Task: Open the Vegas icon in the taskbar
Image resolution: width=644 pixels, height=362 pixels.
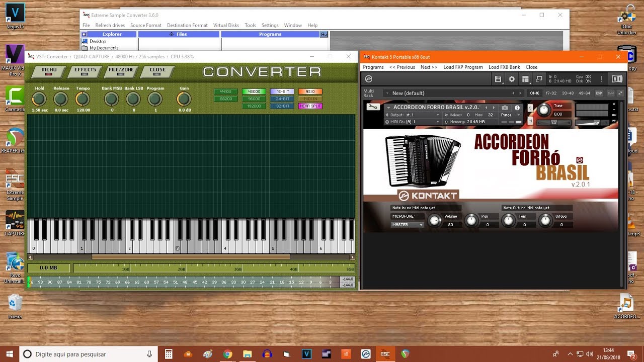Action: [x=306, y=354]
